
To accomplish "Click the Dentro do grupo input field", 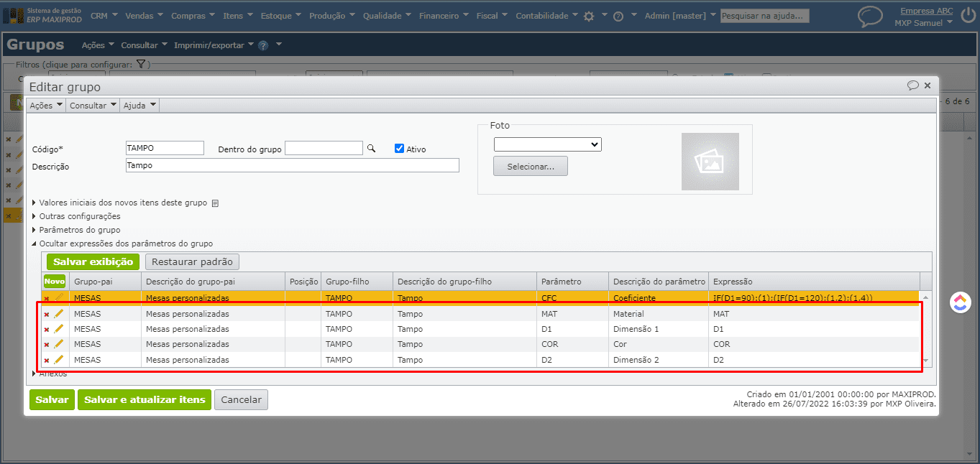I will (x=324, y=148).
